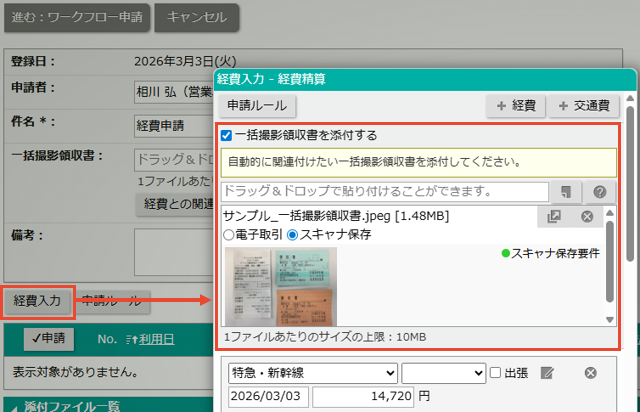The image size is (640, 412).
Task: Open the empty dropdown beside expense type
Action: coord(442,373)
